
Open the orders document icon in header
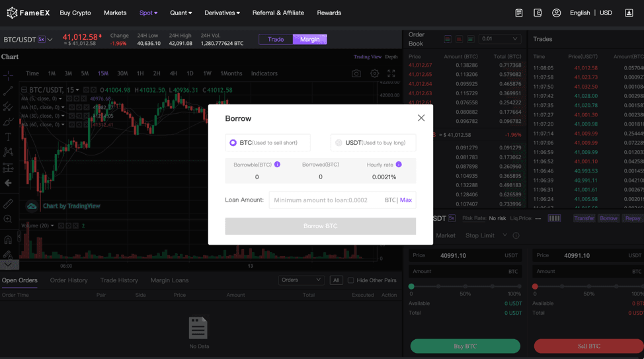[x=519, y=13]
